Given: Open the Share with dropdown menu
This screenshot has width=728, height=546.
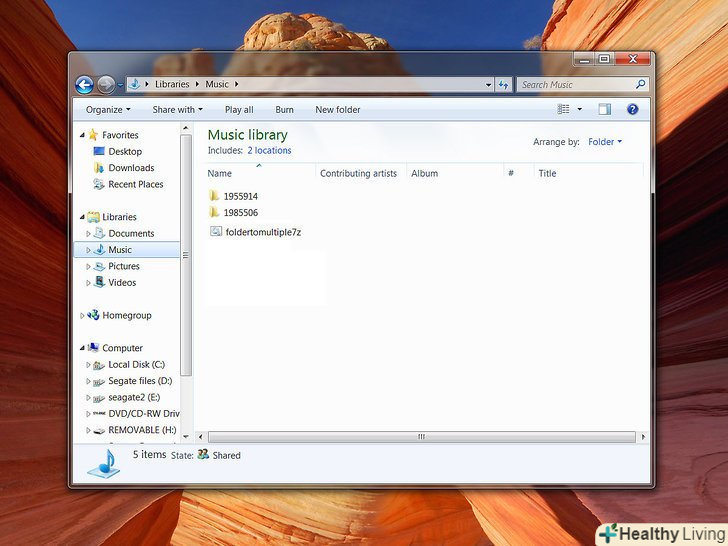Looking at the screenshot, I should click(x=177, y=110).
